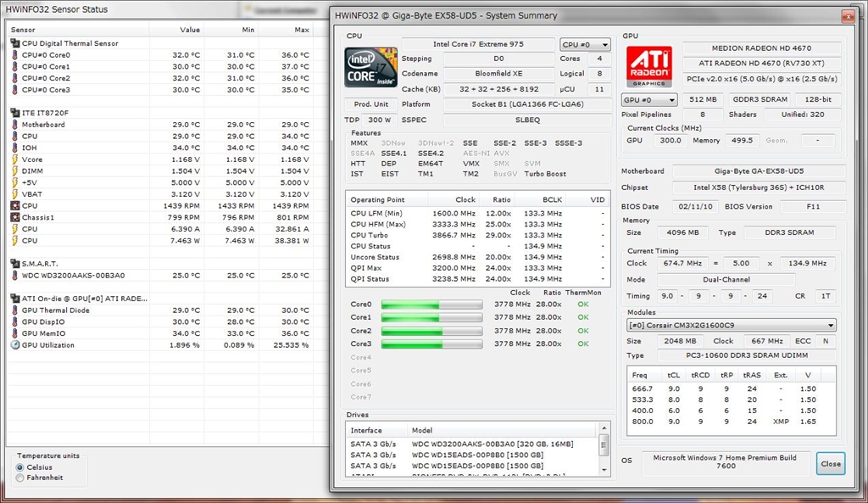
Task: Click the fan icon beside Chassis1
Action: [14, 217]
